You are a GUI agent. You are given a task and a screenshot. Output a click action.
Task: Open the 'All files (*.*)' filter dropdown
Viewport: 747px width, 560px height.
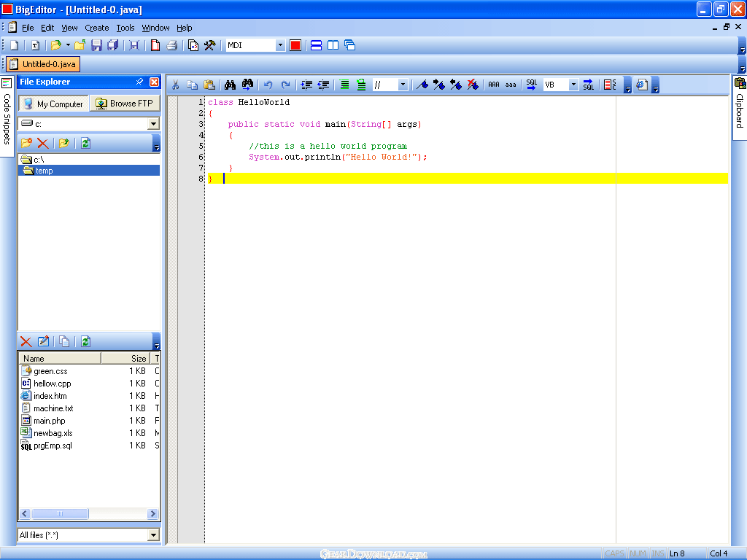[x=153, y=534]
